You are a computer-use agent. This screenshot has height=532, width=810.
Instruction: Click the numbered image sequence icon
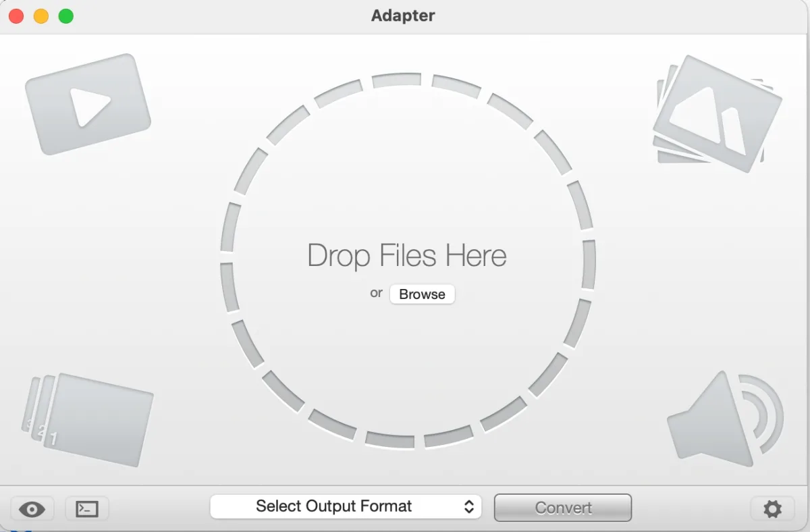86,419
